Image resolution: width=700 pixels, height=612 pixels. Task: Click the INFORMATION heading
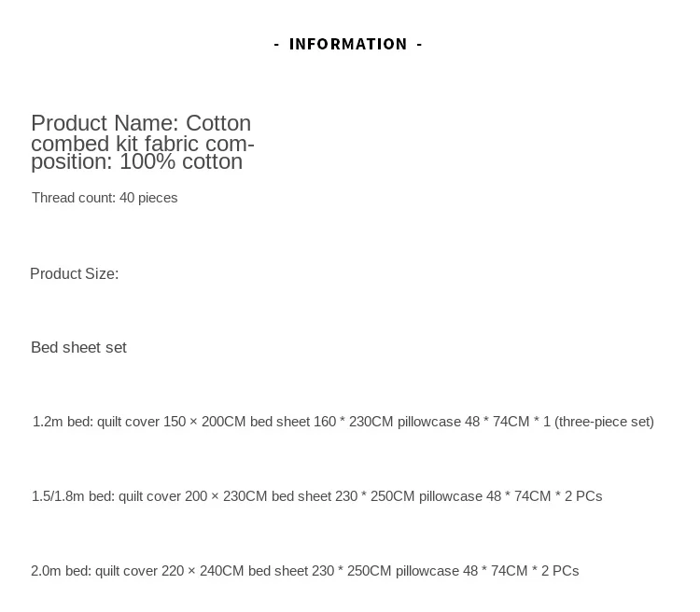click(348, 44)
